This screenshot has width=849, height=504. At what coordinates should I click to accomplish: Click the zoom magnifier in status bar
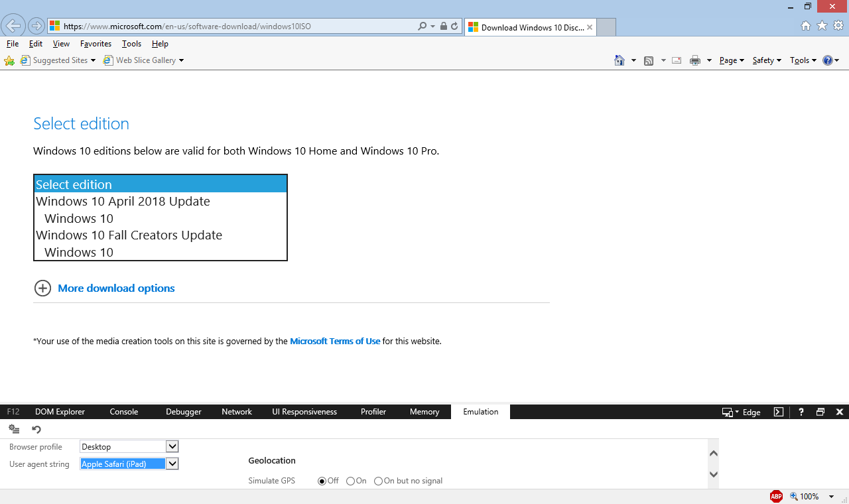[x=794, y=496]
